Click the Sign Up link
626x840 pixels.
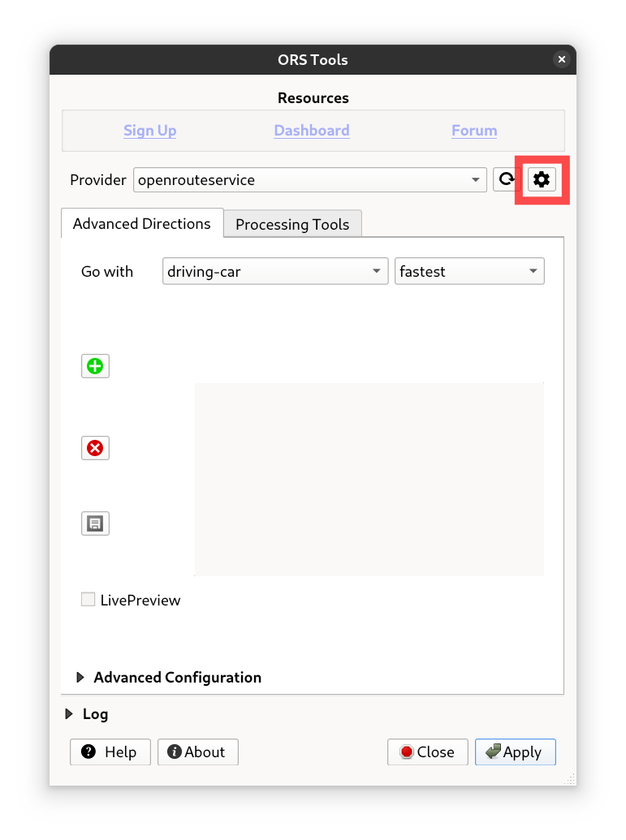(x=150, y=131)
